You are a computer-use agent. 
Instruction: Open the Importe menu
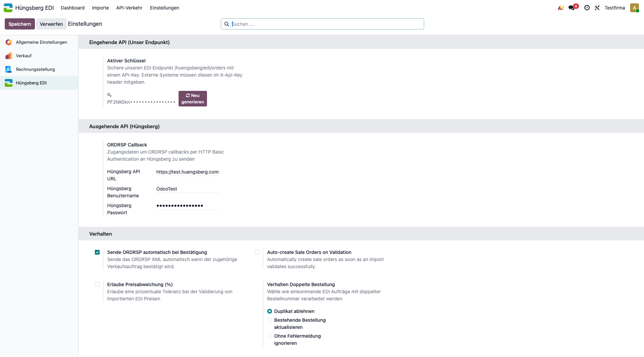[100, 8]
